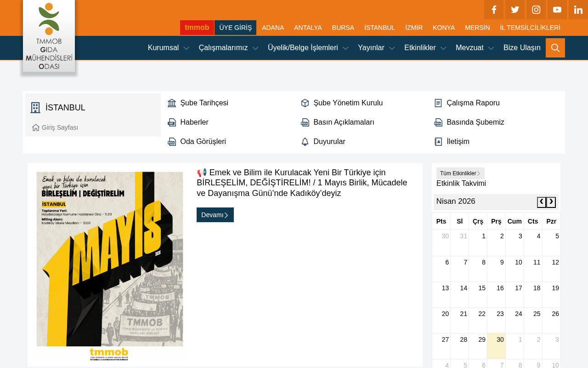Open the YouTube social icon

click(x=557, y=10)
